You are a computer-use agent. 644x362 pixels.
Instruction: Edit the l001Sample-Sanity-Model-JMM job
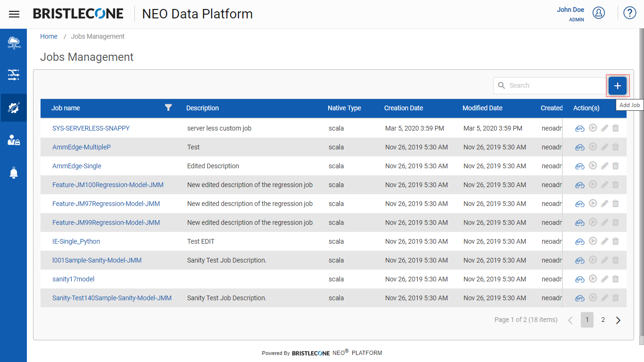[x=605, y=260]
